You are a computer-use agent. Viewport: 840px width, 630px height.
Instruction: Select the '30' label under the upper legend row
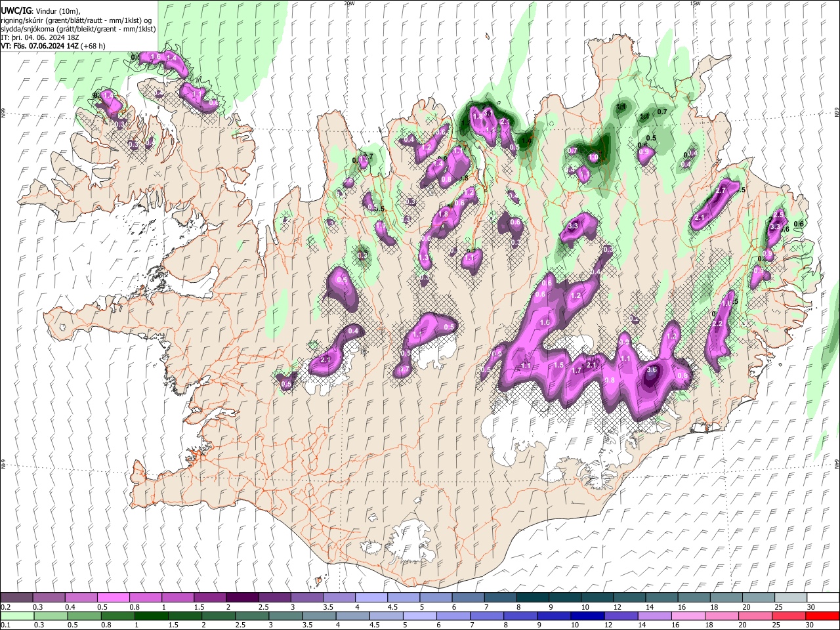pyautogui.click(x=811, y=607)
